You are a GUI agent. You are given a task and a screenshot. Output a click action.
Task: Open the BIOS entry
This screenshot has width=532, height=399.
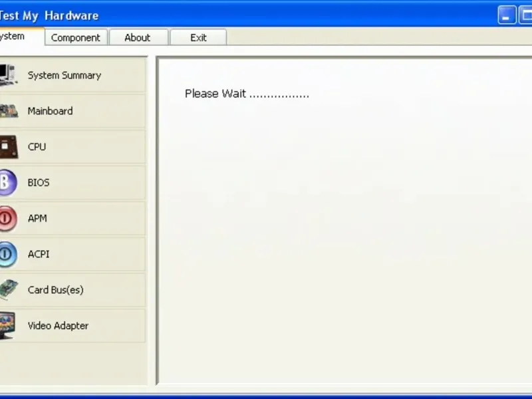72,182
